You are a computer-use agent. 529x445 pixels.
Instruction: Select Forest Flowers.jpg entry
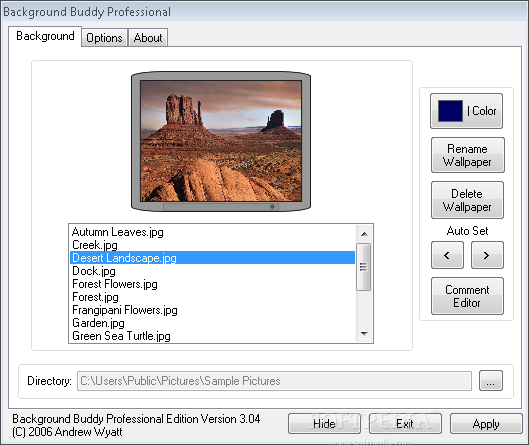(213, 284)
